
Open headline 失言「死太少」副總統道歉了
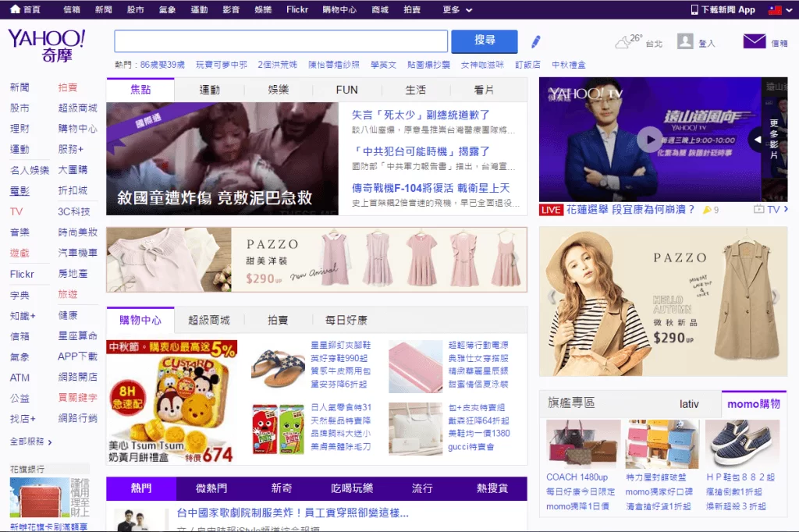click(421, 115)
